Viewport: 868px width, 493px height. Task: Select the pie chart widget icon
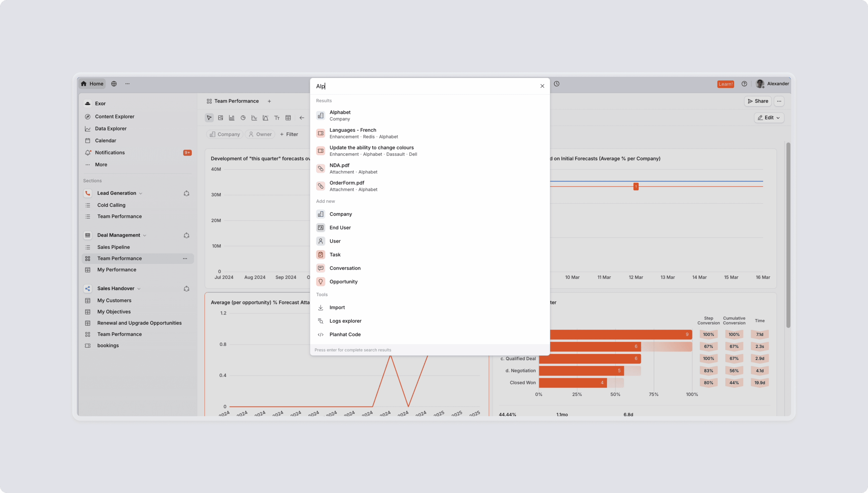(243, 118)
